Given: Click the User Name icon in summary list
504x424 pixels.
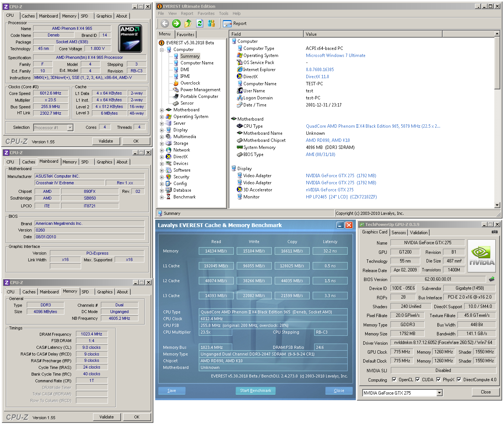Looking at the screenshot, I should click(240, 90).
